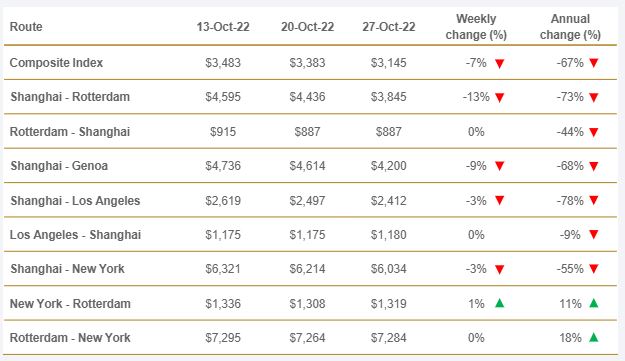Click the red arrow next to -55% annual change
Screen dimensions: 625x361
click(594, 269)
